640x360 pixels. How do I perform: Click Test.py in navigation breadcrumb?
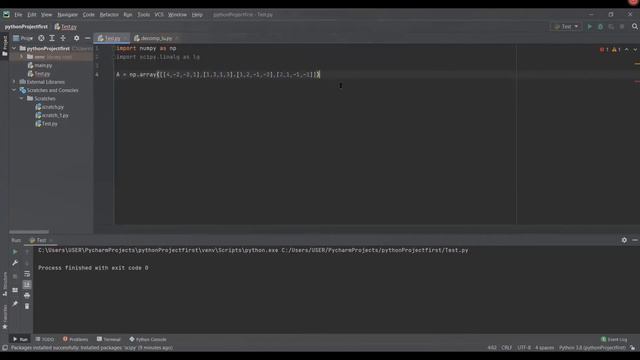click(x=66, y=27)
